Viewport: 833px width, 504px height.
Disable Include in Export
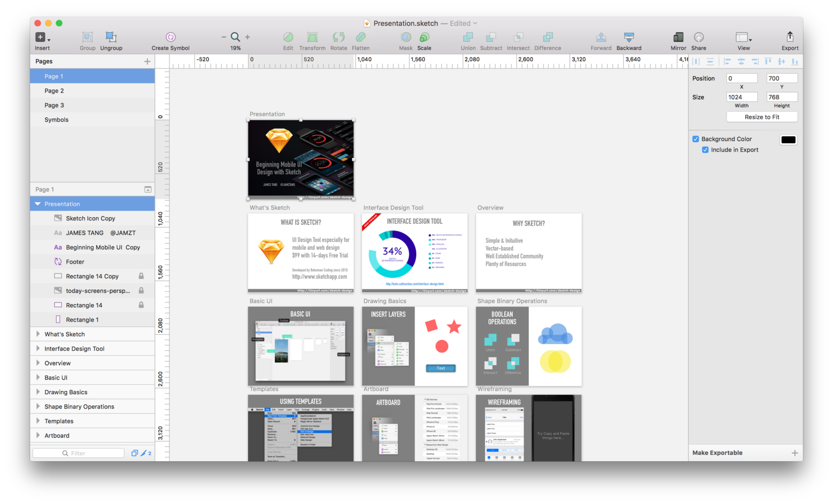705,150
